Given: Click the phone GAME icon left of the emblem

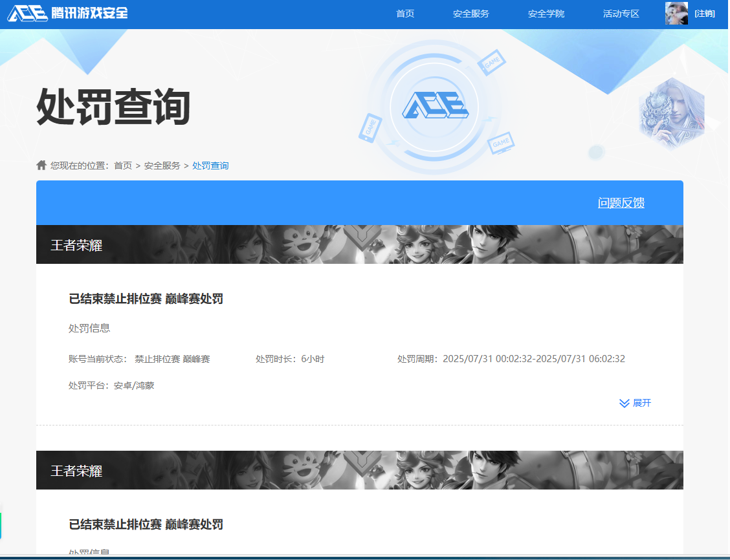Looking at the screenshot, I should click(x=370, y=127).
